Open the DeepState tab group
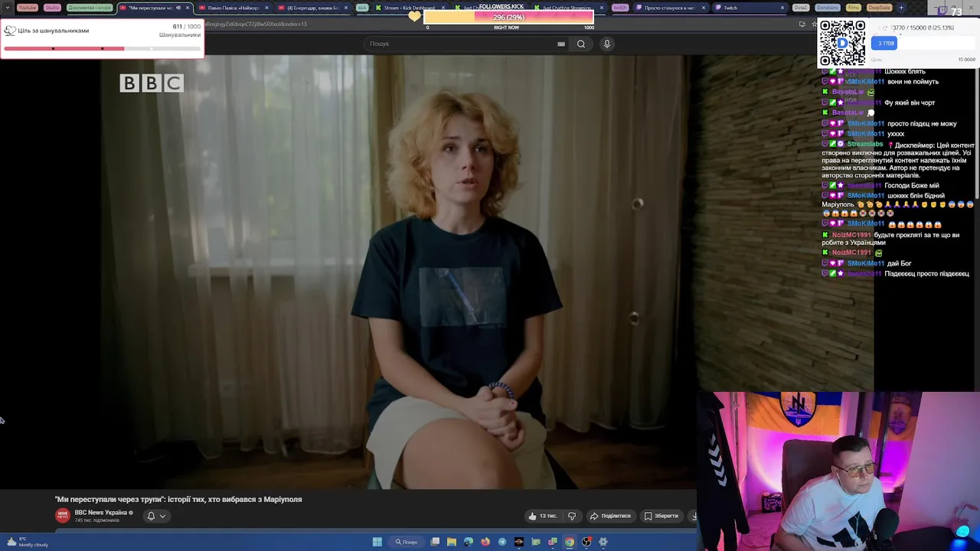 pos(879,8)
